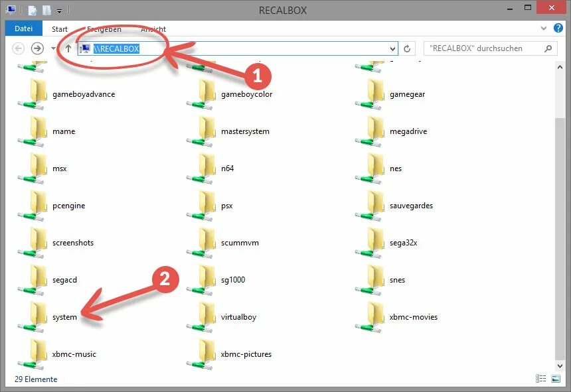Open the gamegear folder icon
This screenshot has width=571, height=392.
pyautogui.click(x=370, y=95)
